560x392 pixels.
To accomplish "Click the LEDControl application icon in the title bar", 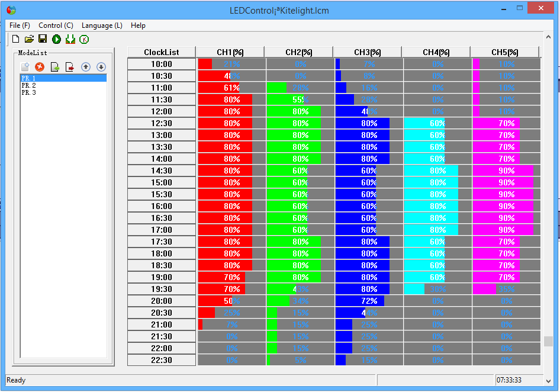I will click(x=11, y=10).
